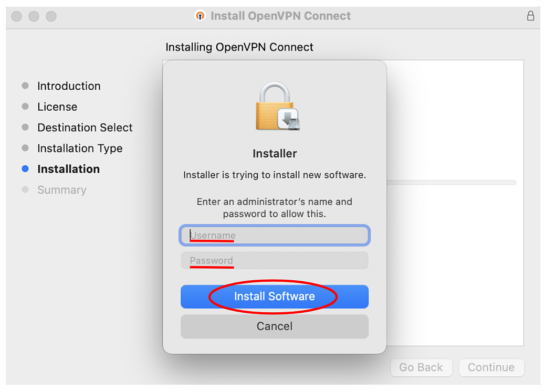
Task: Click the Username input field
Action: coord(275,236)
